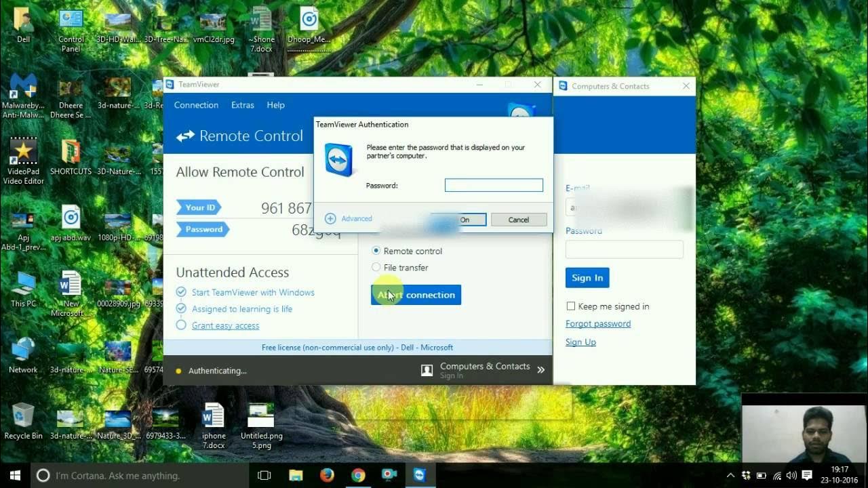Open the Untitled.png 5.png image file
The height and width of the screenshot is (488, 868).
(261, 426)
